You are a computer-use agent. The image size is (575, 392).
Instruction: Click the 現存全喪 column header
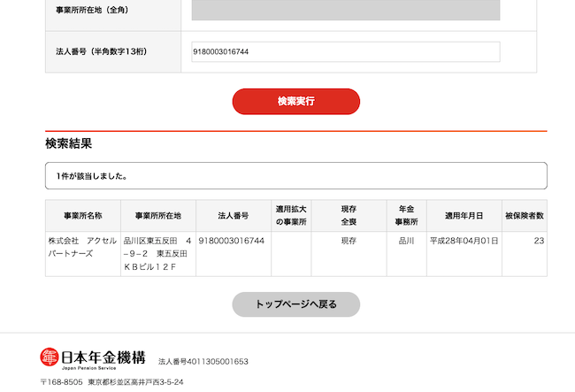pos(349,216)
